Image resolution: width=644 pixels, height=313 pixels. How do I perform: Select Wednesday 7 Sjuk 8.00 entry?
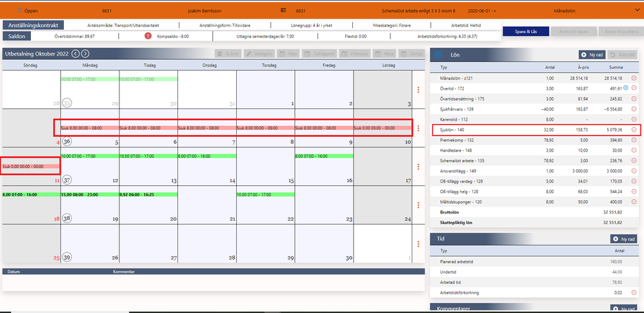207,128
